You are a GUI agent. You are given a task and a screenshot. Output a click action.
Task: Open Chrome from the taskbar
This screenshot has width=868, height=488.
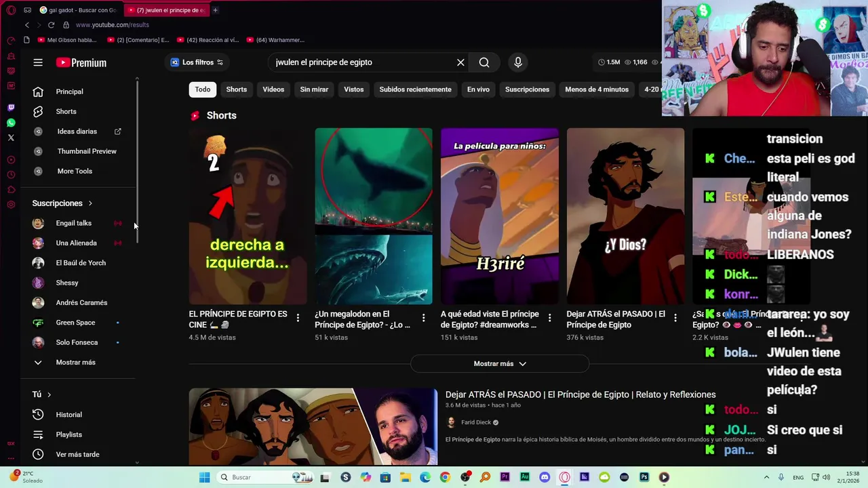[x=445, y=477]
